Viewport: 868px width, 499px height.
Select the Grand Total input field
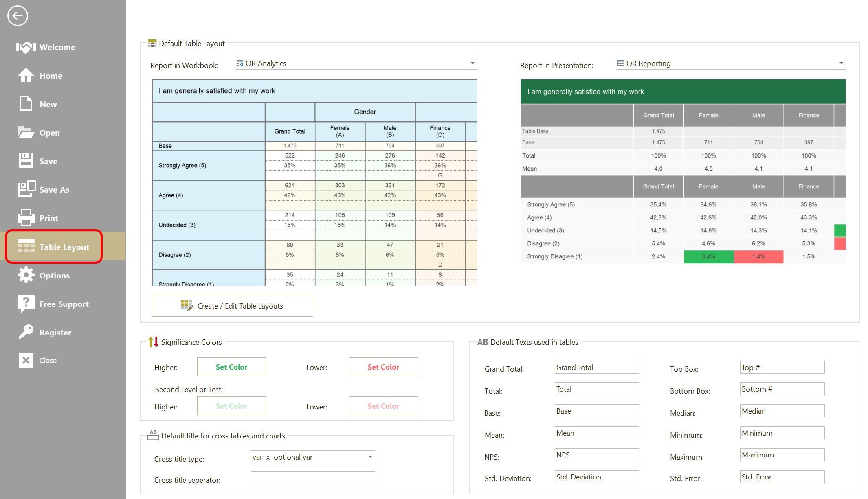click(595, 368)
